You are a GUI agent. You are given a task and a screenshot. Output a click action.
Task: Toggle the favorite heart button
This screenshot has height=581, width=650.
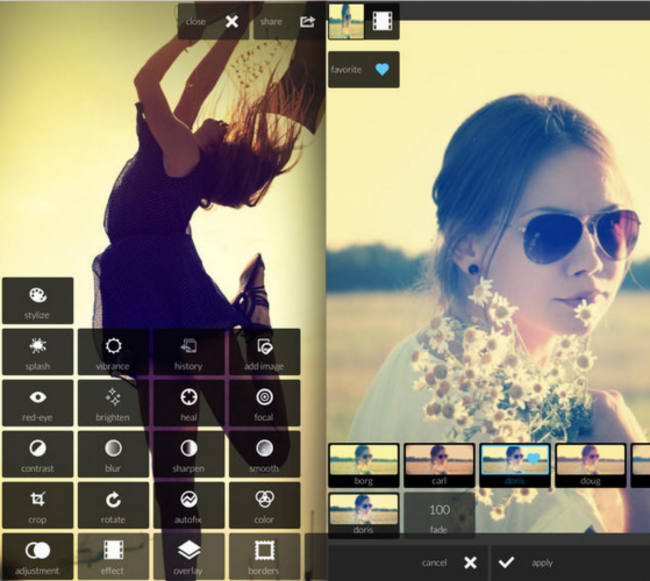coord(363,70)
